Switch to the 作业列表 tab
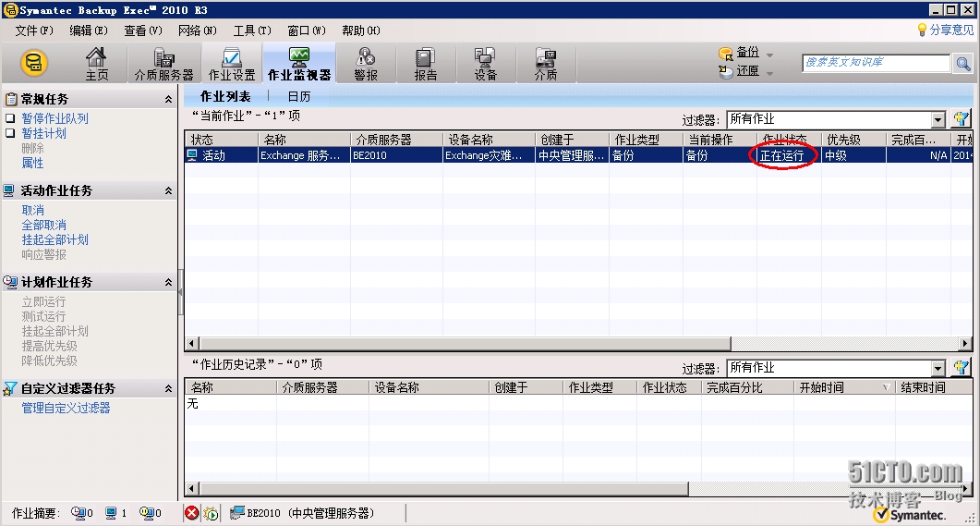This screenshot has height=526, width=980. click(225, 96)
